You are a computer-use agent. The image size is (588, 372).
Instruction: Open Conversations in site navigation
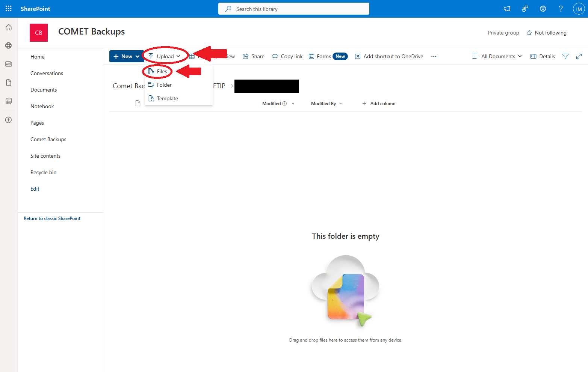click(47, 73)
